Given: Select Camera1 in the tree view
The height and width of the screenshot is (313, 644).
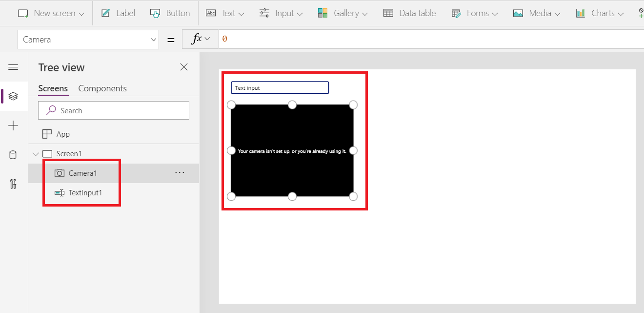Looking at the screenshot, I should point(83,173).
